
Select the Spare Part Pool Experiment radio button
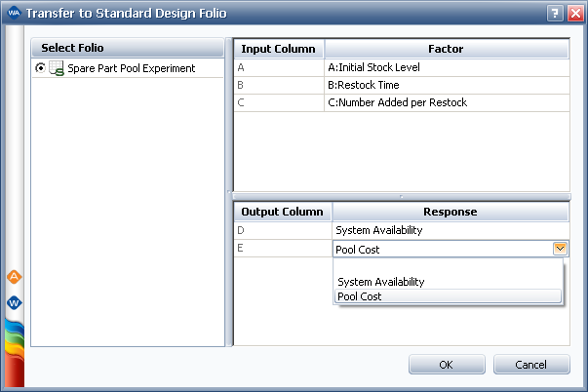click(40, 68)
